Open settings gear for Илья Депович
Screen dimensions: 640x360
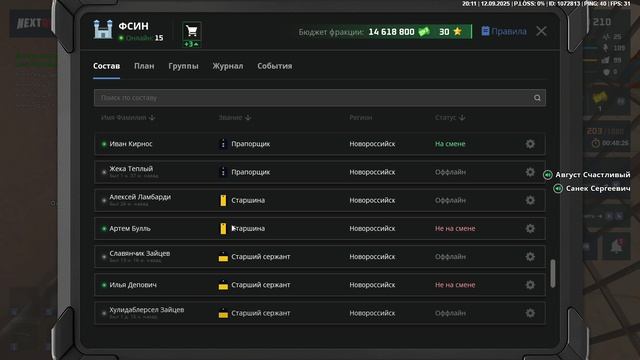(x=530, y=284)
